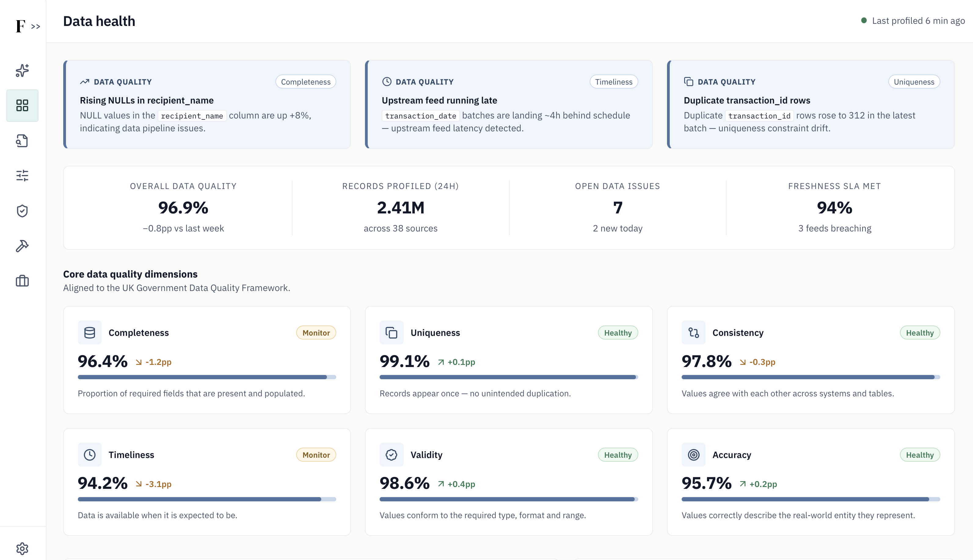Click the Completeness tag on NULLs alert

point(305,82)
